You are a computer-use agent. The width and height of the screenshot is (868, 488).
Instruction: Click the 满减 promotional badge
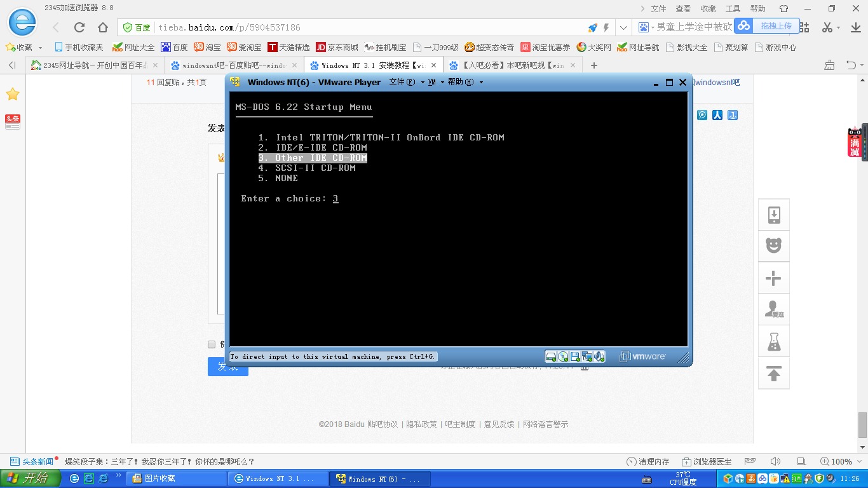[855, 142]
